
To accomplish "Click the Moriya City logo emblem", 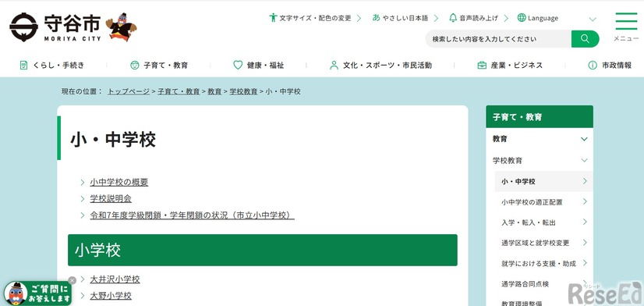I will (x=23, y=27).
